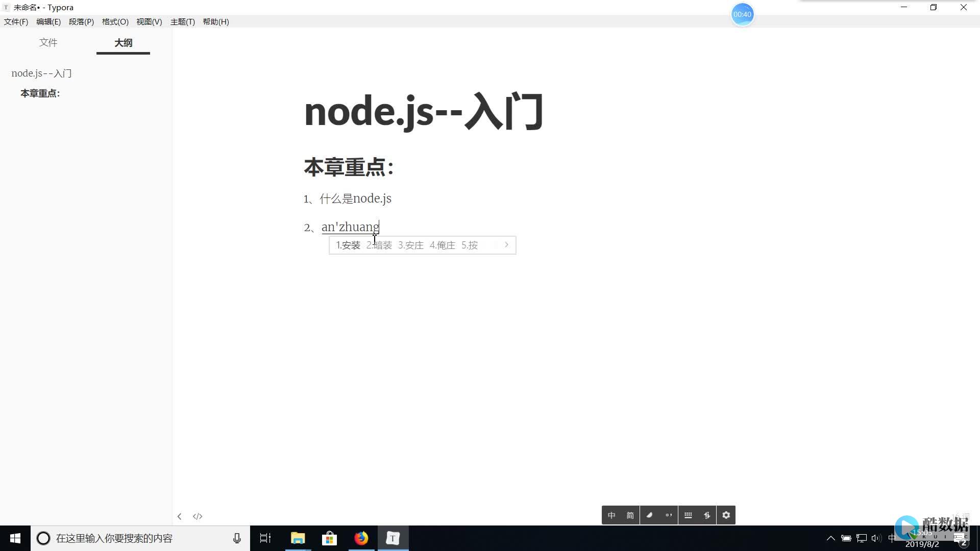Click the document title node.js--入门
980x551 pixels.
pos(424,112)
